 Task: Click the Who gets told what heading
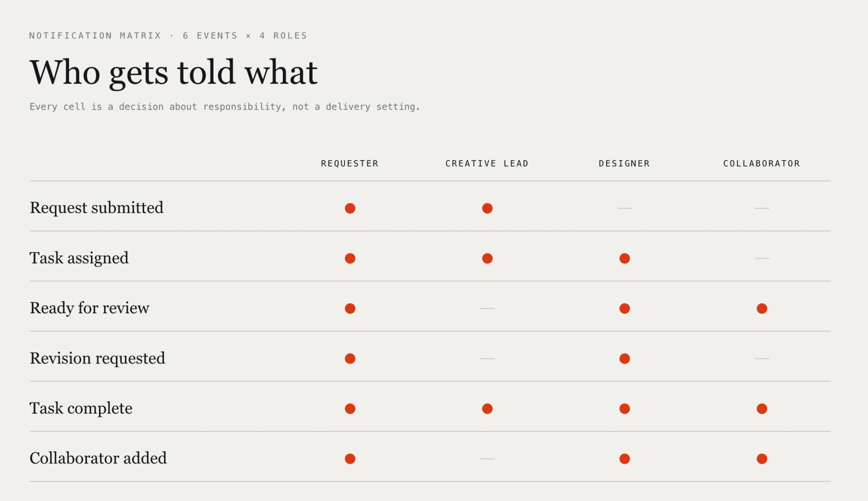[x=174, y=72]
